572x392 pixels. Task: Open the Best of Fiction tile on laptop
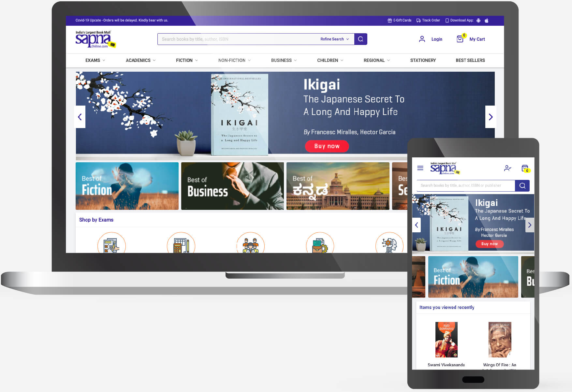pyautogui.click(x=127, y=186)
